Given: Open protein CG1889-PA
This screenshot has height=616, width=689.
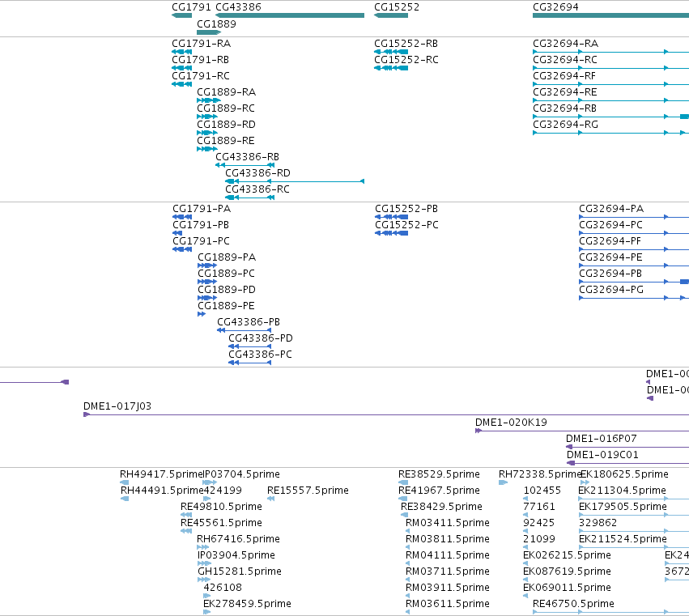Looking at the screenshot, I should 227,257.
